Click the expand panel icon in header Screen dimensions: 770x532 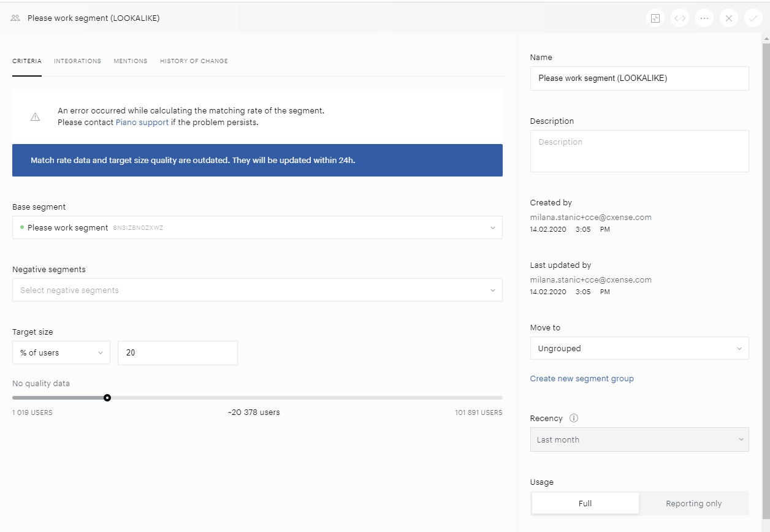click(x=655, y=18)
